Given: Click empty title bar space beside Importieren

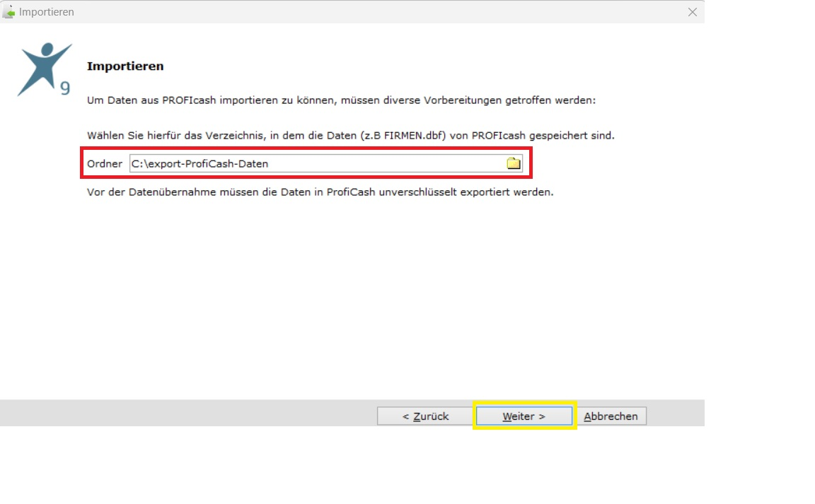Looking at the screenshot, I should click(379, 12).
